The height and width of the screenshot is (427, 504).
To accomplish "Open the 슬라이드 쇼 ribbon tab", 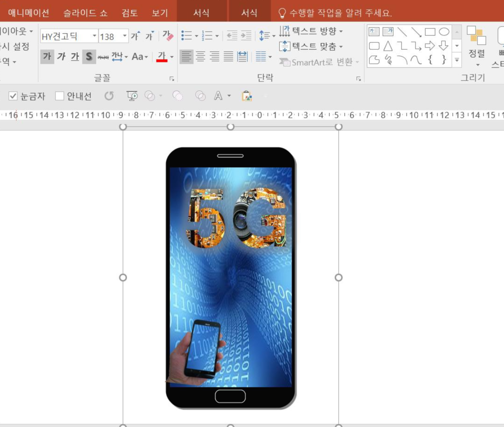I will (85, 13).
